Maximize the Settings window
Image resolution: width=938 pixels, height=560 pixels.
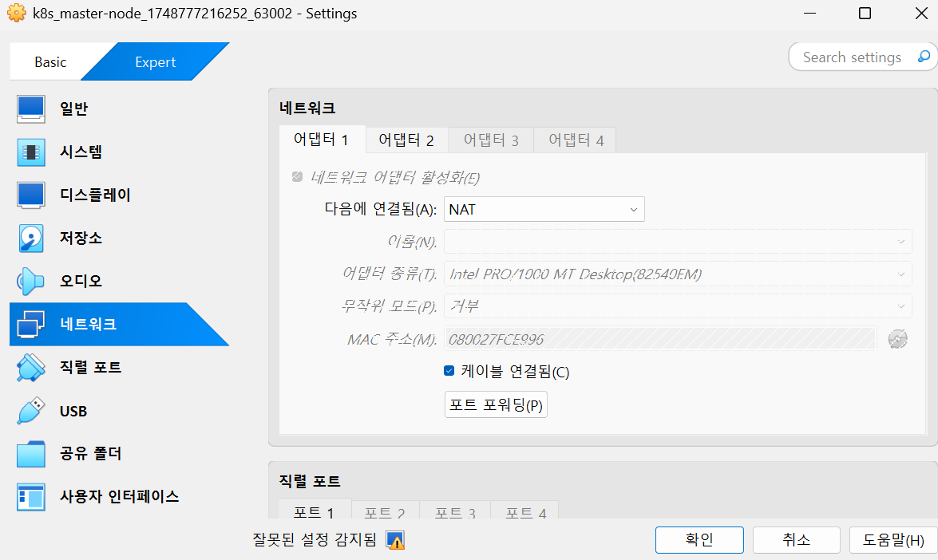pos(865,13)
